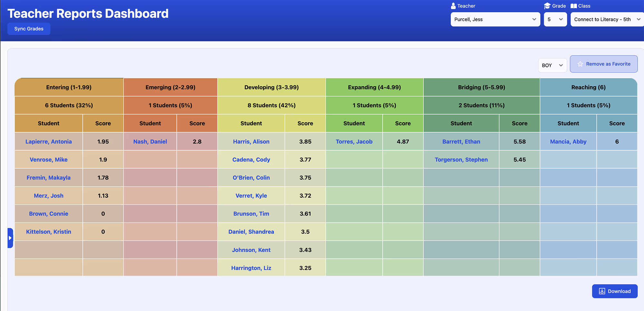Screen dimensions: 644x311
Task: Click the star icon in Remove as Favorite
Action: (580, 64)
